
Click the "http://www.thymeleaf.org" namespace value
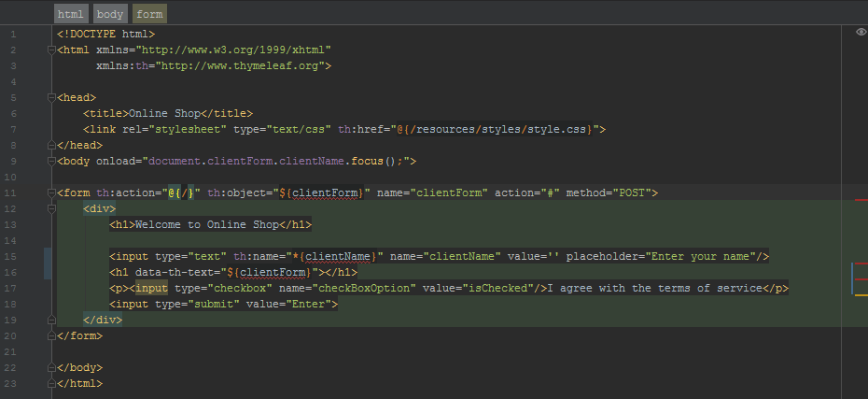[240, 66]
